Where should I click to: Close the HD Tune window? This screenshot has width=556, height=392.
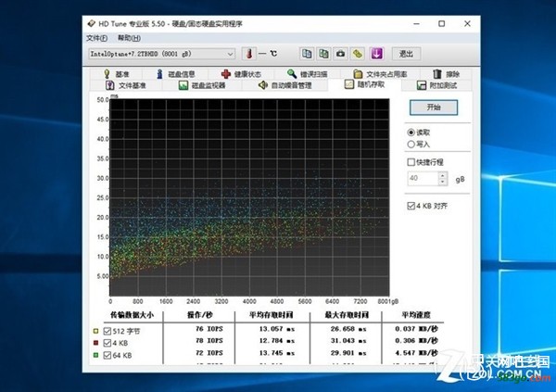click(x=467, y=24)
